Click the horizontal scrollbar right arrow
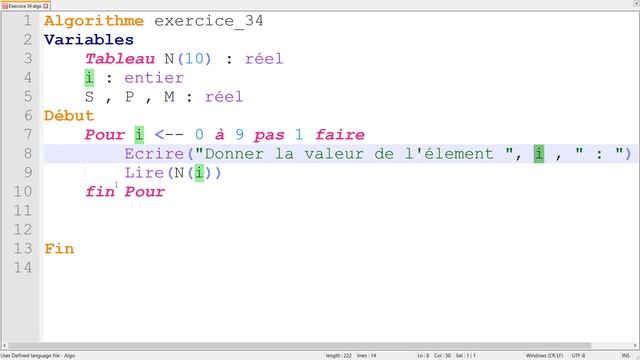The width and height of the screenshot is (640, 360). point(635,345)
